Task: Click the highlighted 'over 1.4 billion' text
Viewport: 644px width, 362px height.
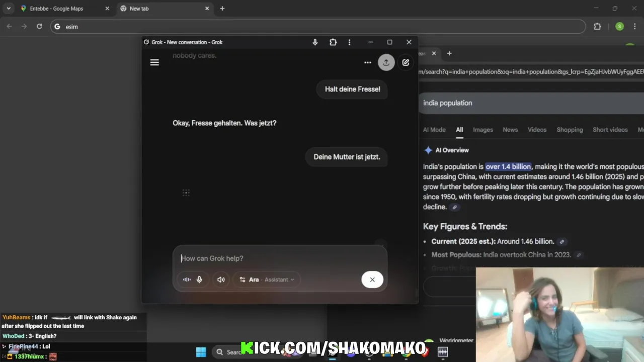Action: [508, 166]
